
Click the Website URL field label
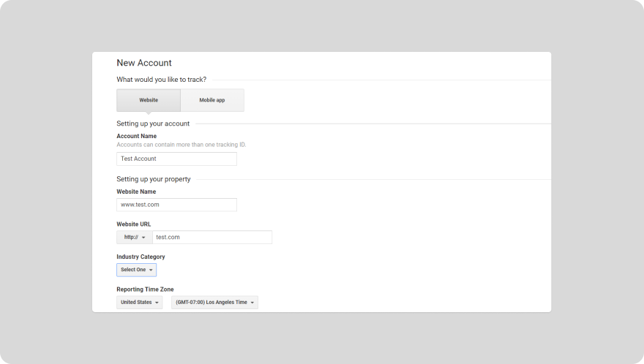(134, 224)
